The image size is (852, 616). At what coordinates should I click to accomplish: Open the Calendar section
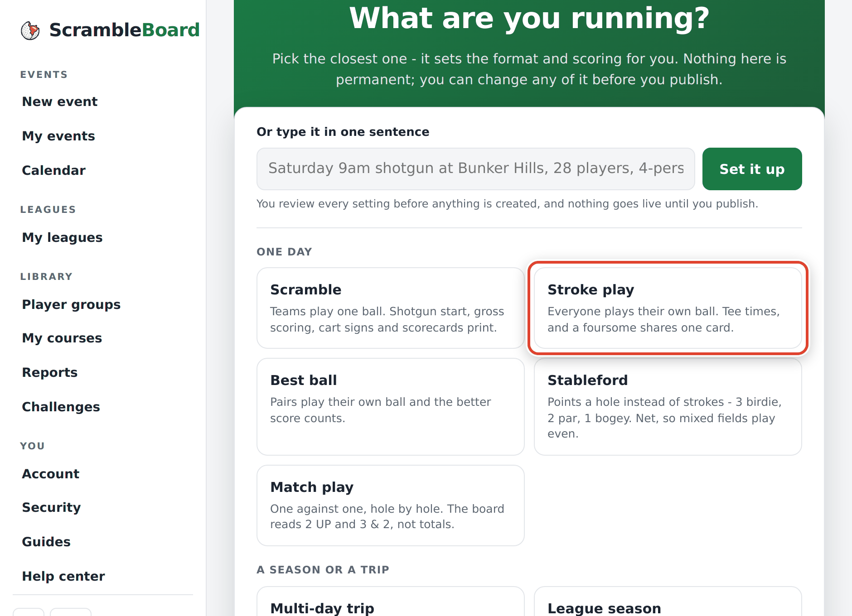click(53, 170)
